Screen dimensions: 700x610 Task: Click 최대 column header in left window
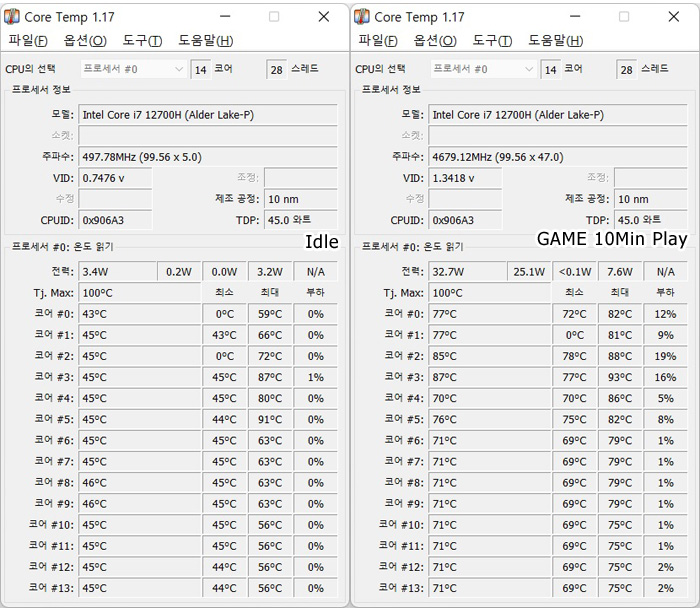(270, 292)
